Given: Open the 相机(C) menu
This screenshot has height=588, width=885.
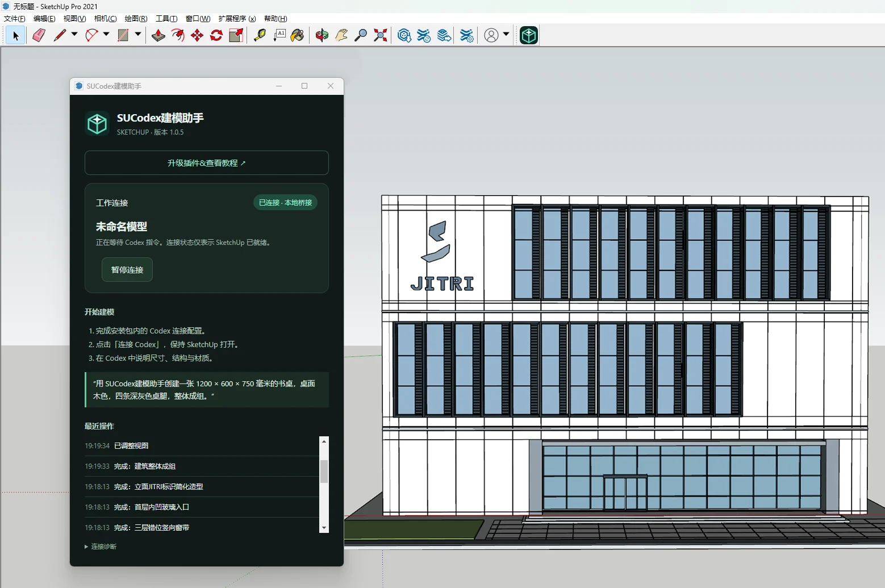Looking at the screenshot, I should (x=105, y=19).
